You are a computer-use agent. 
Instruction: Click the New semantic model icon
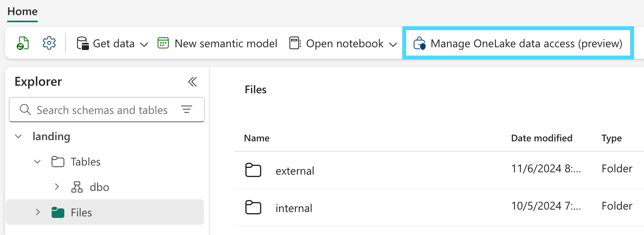[163, 43]
